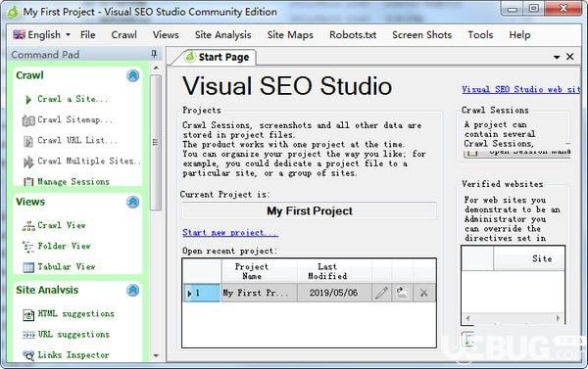The image size is (588, 369).
Task: Click the app logo in title bar
Action: (13, 12)
